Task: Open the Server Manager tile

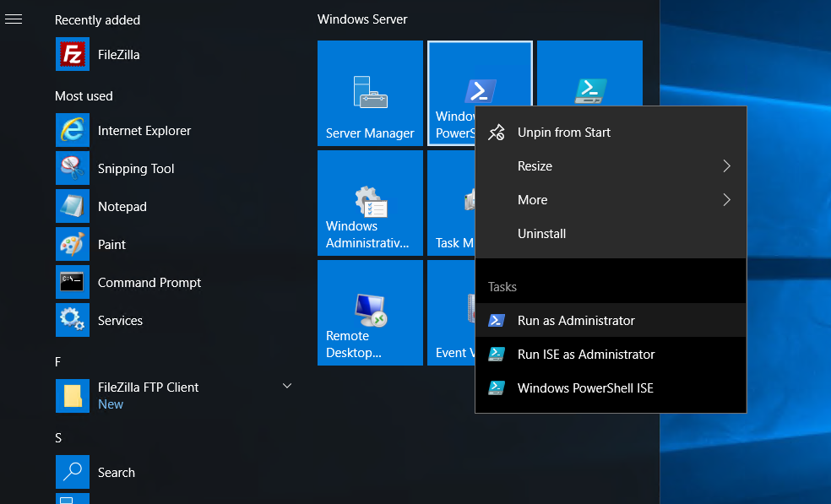Action: 370,93
